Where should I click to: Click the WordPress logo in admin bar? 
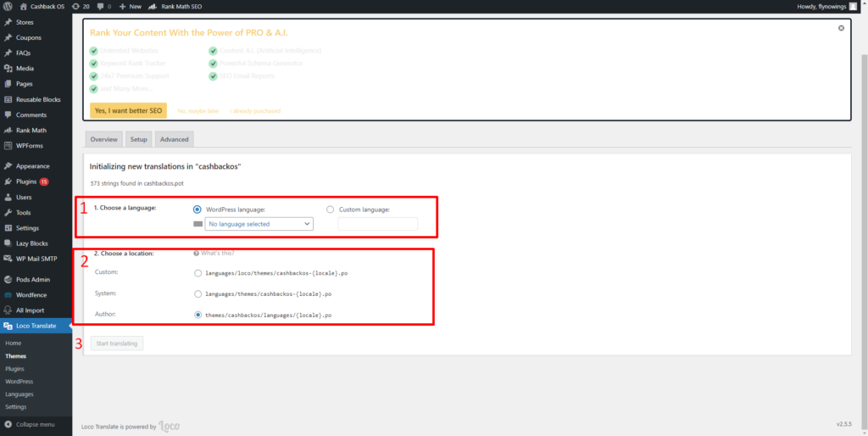pos(8,7)
